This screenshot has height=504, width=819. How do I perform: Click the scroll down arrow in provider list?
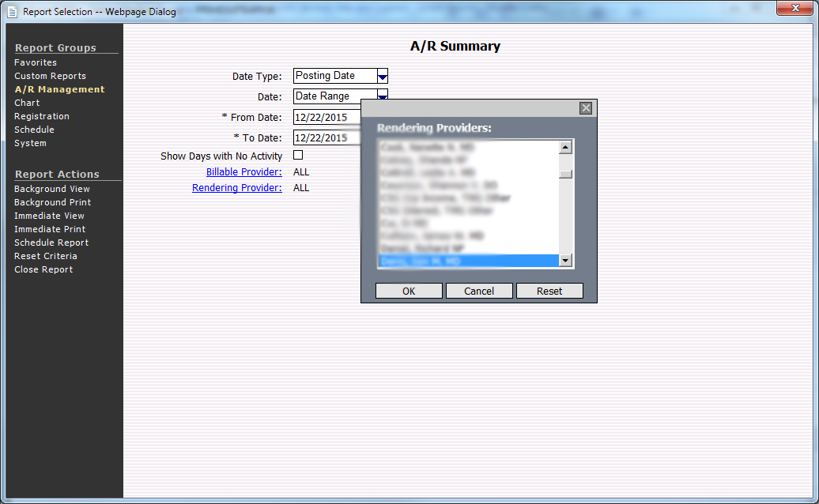(565, 261)
